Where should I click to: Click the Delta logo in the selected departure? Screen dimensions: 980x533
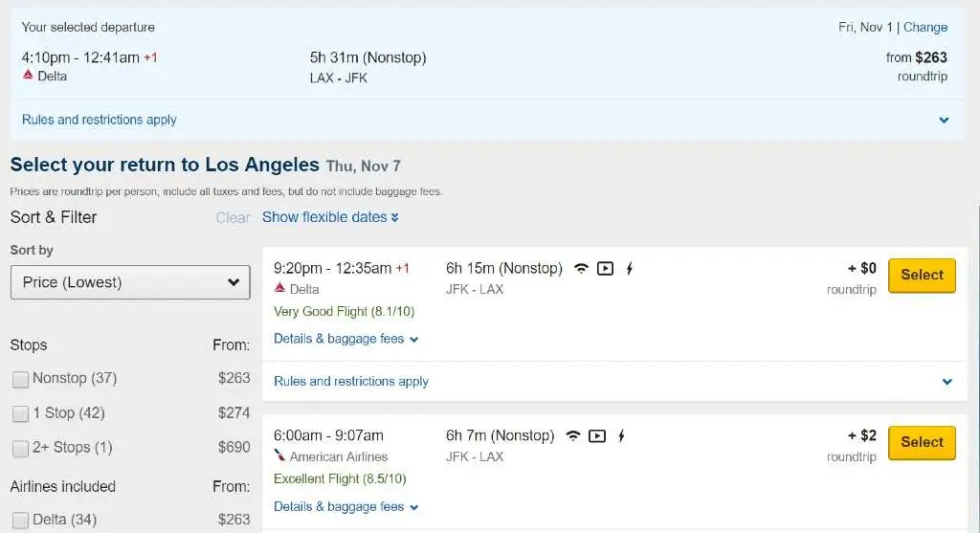coord(28,75)
